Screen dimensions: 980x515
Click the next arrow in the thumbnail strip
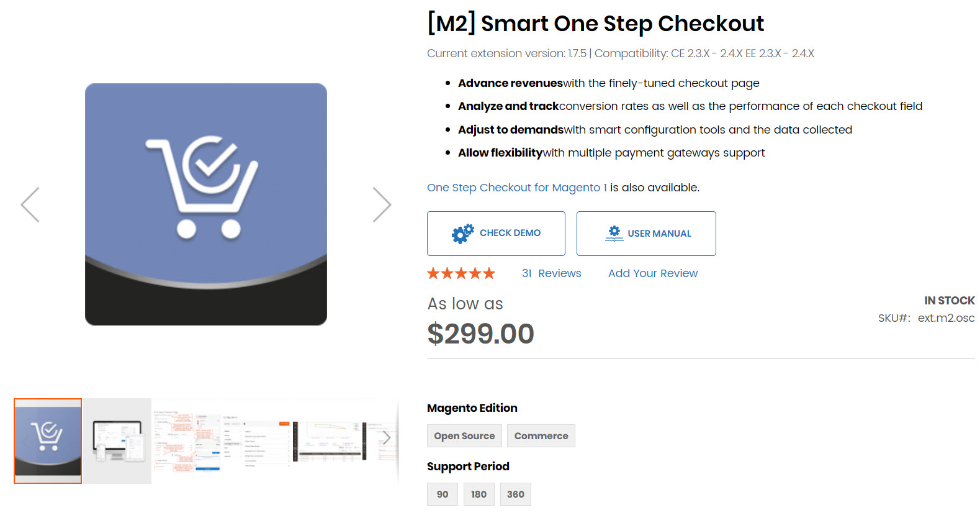[387, 437]
